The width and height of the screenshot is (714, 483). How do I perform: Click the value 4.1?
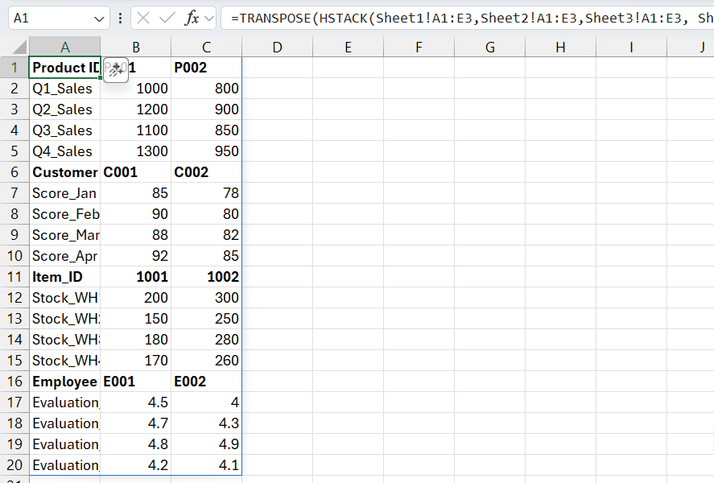click(x=206, y=465)
